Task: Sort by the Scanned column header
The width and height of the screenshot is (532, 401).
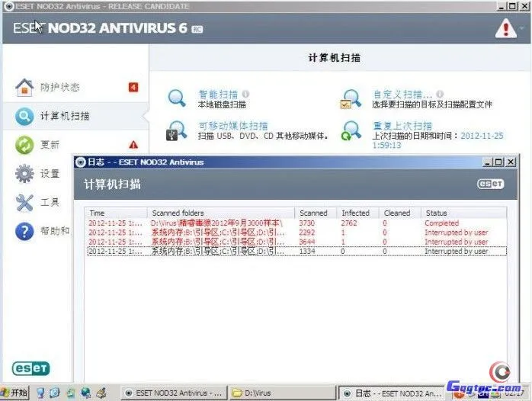Action: tap(316, 213)
